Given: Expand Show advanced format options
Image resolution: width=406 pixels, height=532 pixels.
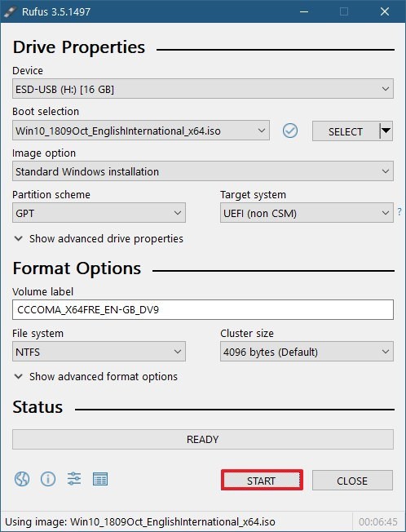Looking at the screenshot, I should [x=96, y=377].
